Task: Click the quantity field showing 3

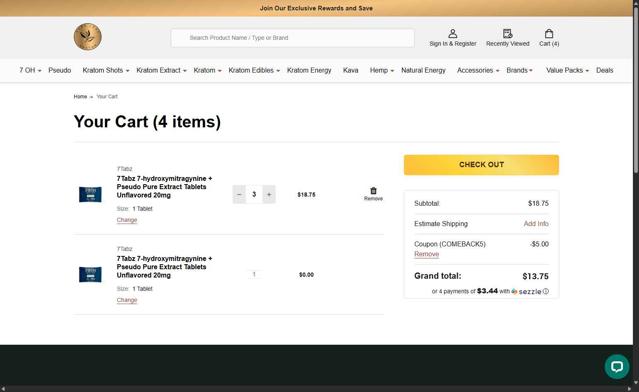Action: 254,194
